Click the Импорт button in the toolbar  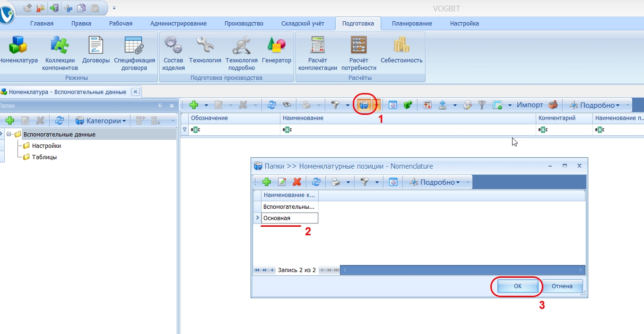530,105
